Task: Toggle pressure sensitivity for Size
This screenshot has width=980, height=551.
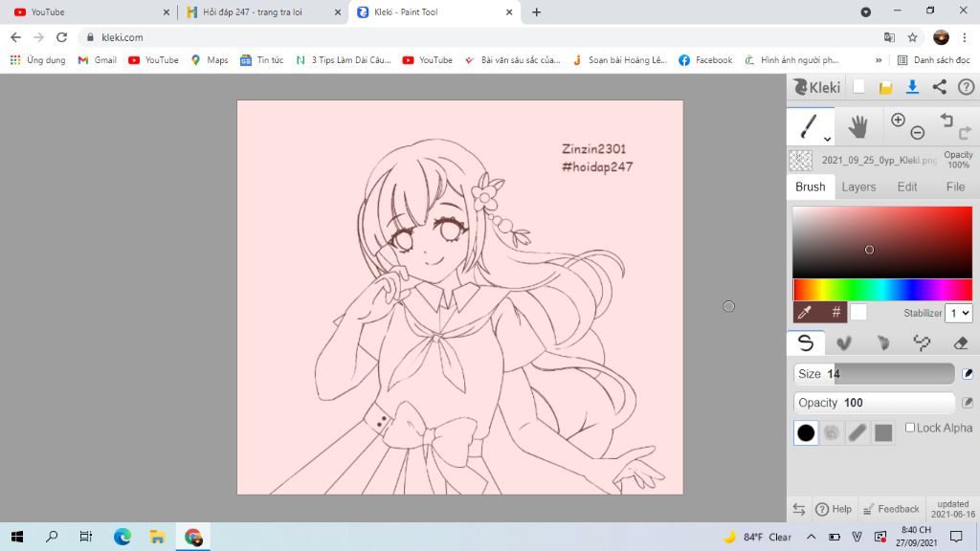Action: pos(967,374)
